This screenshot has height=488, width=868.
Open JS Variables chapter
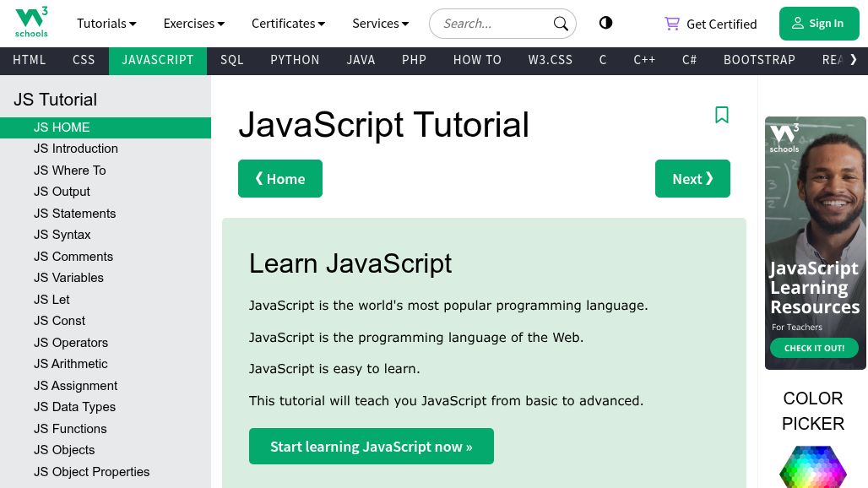106,279
